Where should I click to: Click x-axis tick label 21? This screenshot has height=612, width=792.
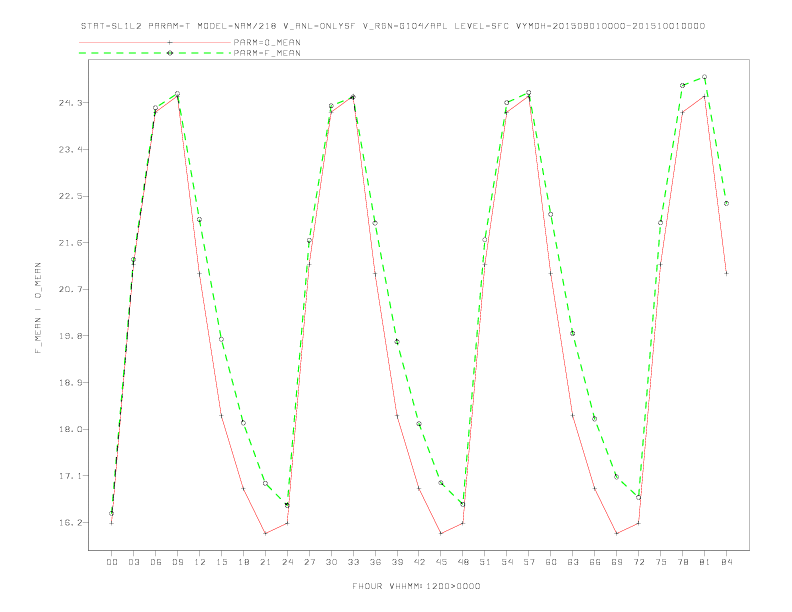click(265, 562)
